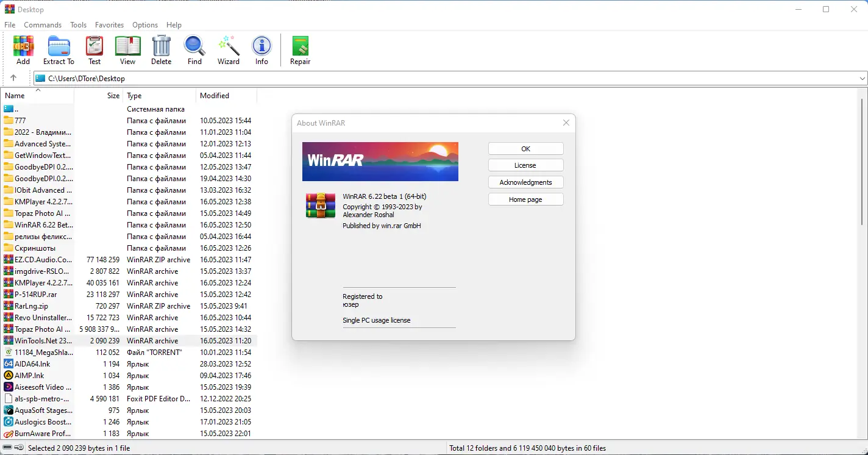Click the Auslogics Boost shortcut icon
Viewport: 868px width, 455px height.
tap(9, 422)
